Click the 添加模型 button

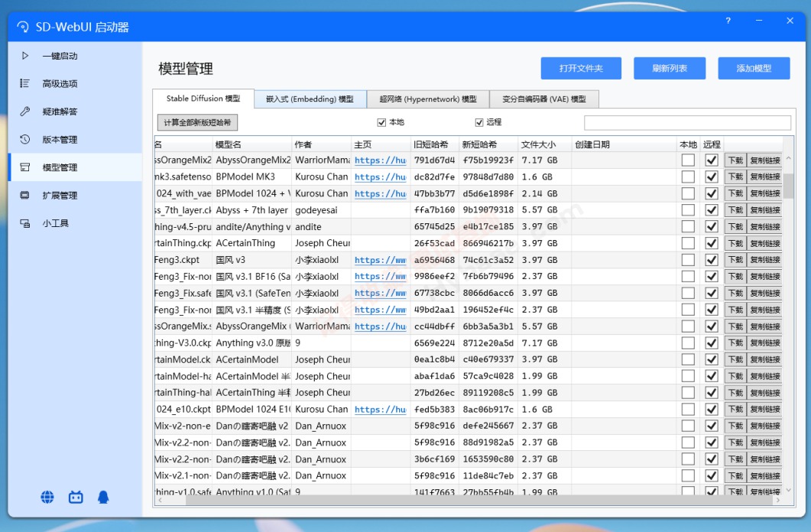point(754,68)
